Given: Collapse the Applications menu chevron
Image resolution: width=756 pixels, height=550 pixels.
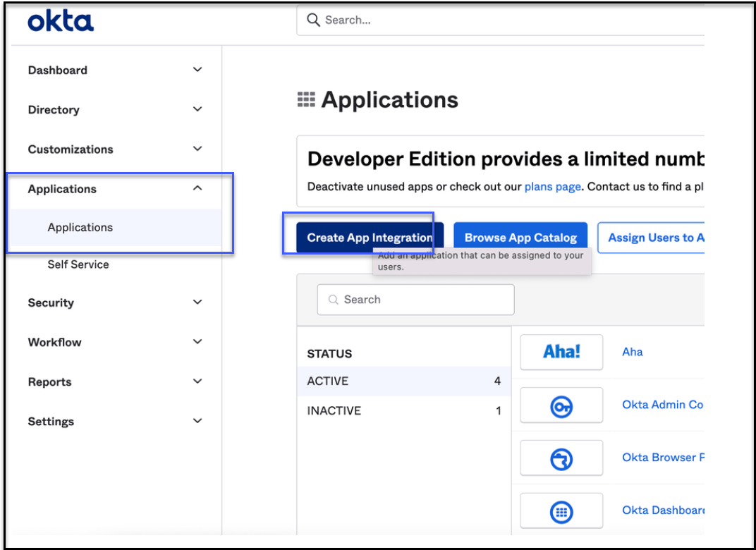Looking at the screenshot, I should point(197,188).
